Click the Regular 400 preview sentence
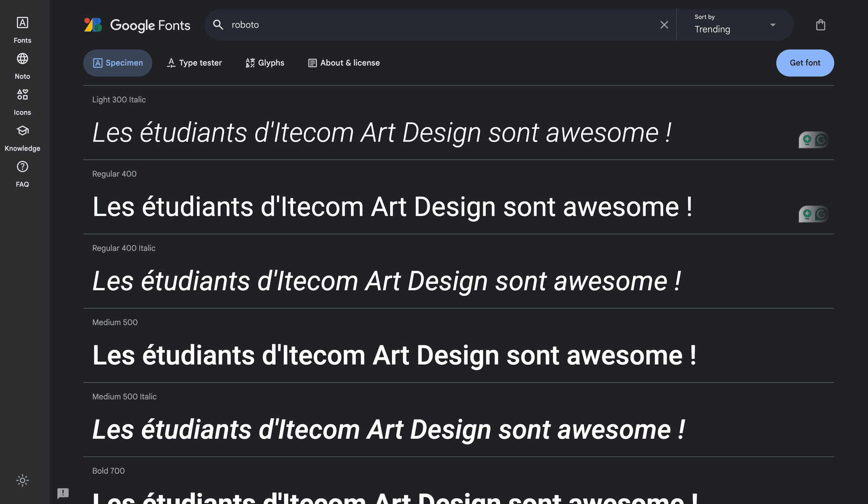868x504 pixels. pos(392,207)
